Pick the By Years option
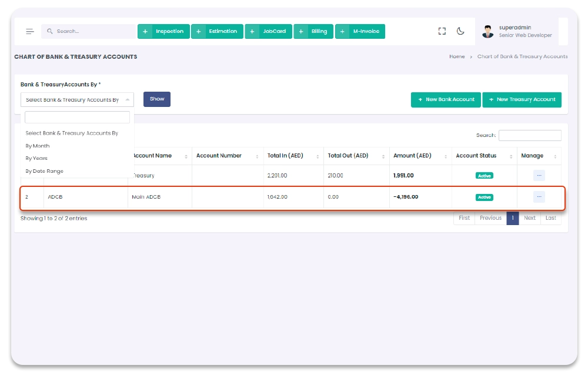This screenshot has height=372, width=588. (x=36, y=158)
